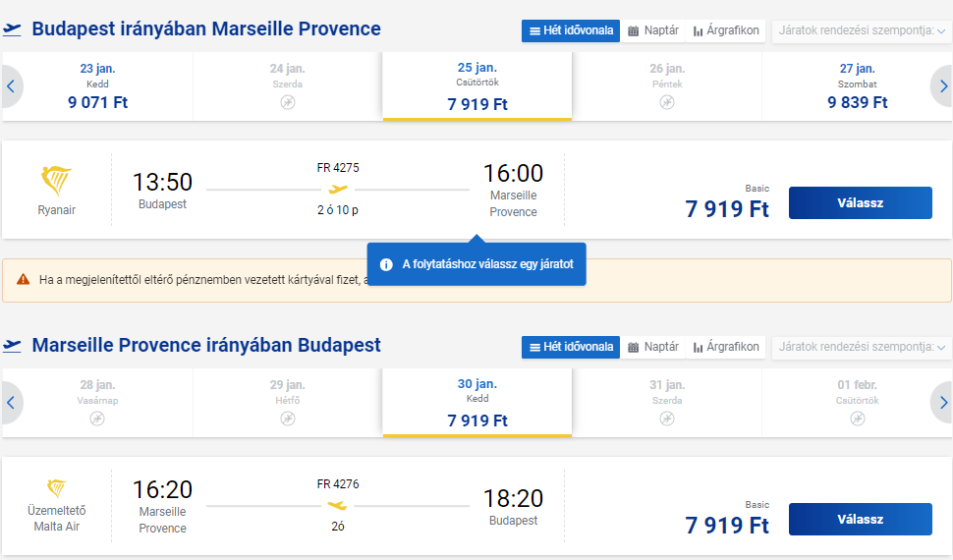Screen dimensions: 953x560
Task: Choose outbound flight with Válassz button
Action: point(860,203)
